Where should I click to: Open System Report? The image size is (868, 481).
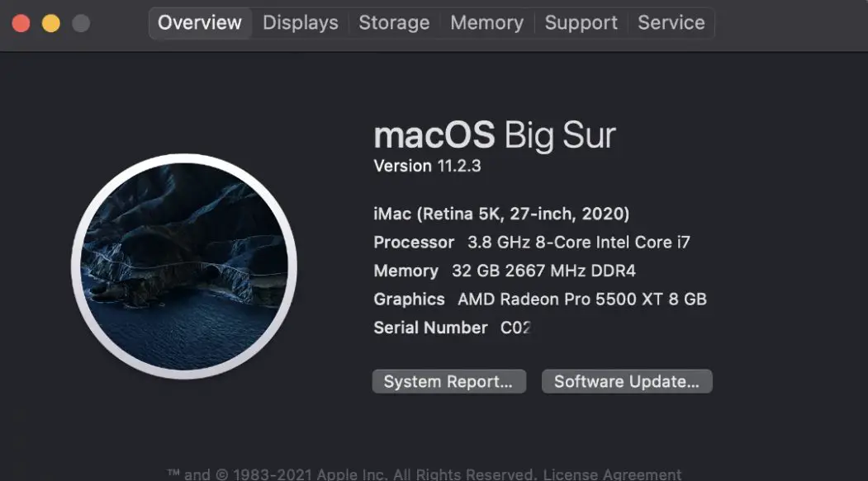coord(448,381)
